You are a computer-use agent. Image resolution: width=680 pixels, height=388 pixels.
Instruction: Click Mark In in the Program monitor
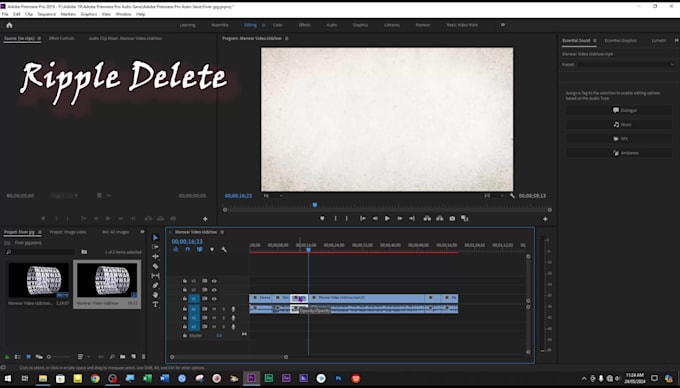click(335, 218)
